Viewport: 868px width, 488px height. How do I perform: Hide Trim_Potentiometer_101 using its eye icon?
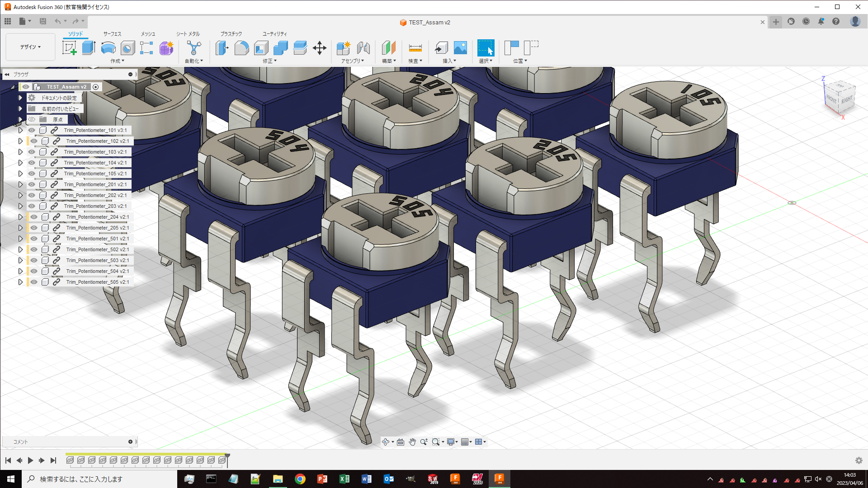[x=32, y=130]
